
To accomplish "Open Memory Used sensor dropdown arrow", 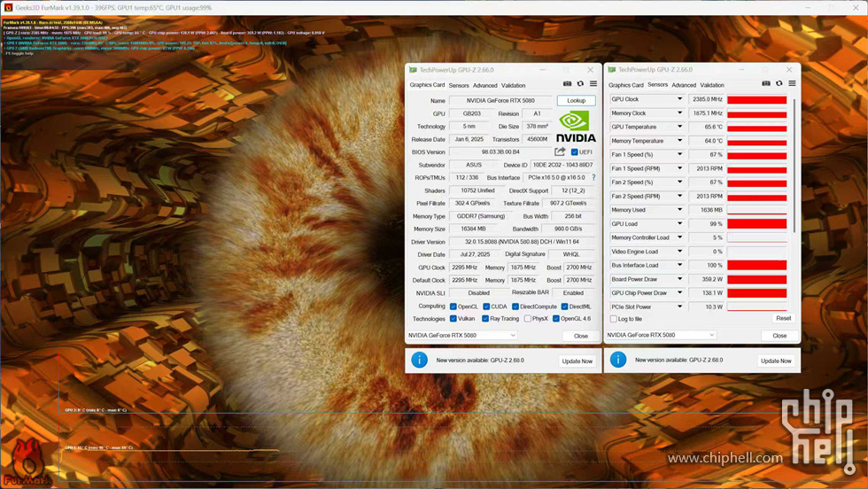I will tap(680, 210).
